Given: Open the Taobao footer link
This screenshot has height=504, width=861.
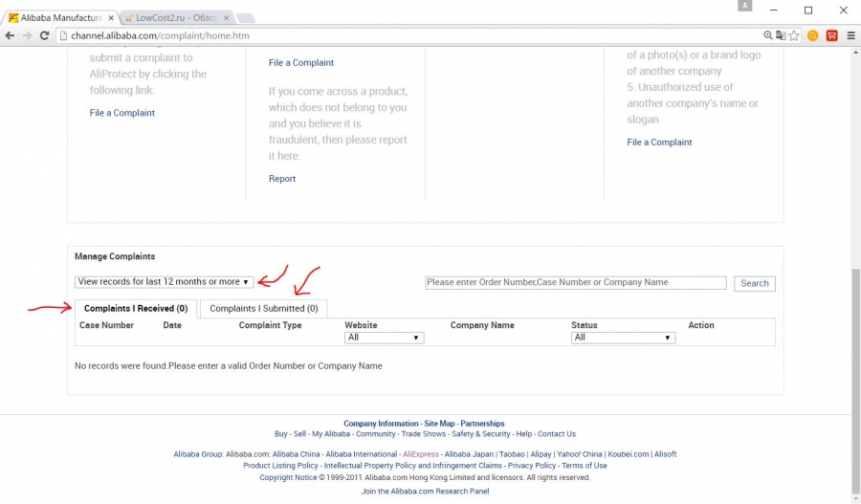Looking at the screenshot, I should click(x=512, y=454).
